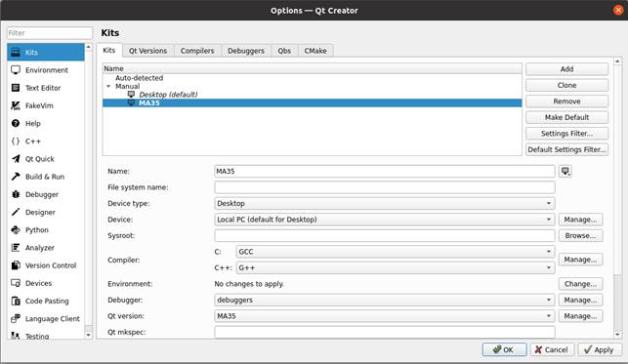Switch to the Kits tab
628x364 pixels.
coord(109,50)
